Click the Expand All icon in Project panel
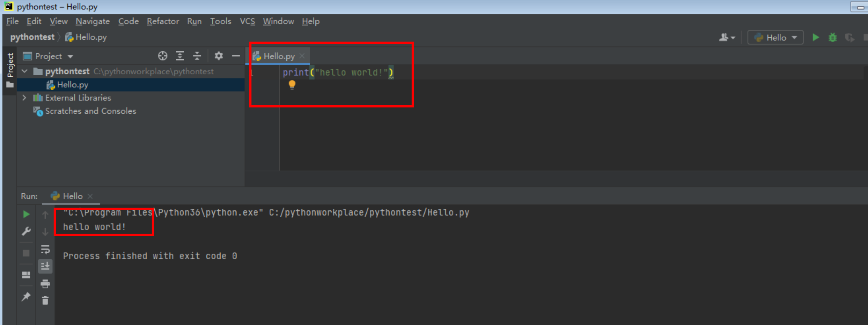The image size is (868, 325). (x=180, y=56)
